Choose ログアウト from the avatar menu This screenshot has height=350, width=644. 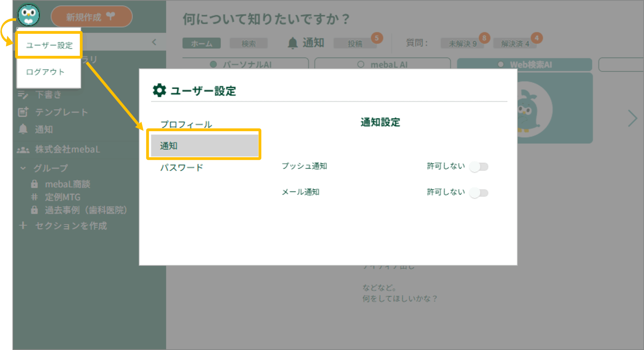[x=45, y=72]
